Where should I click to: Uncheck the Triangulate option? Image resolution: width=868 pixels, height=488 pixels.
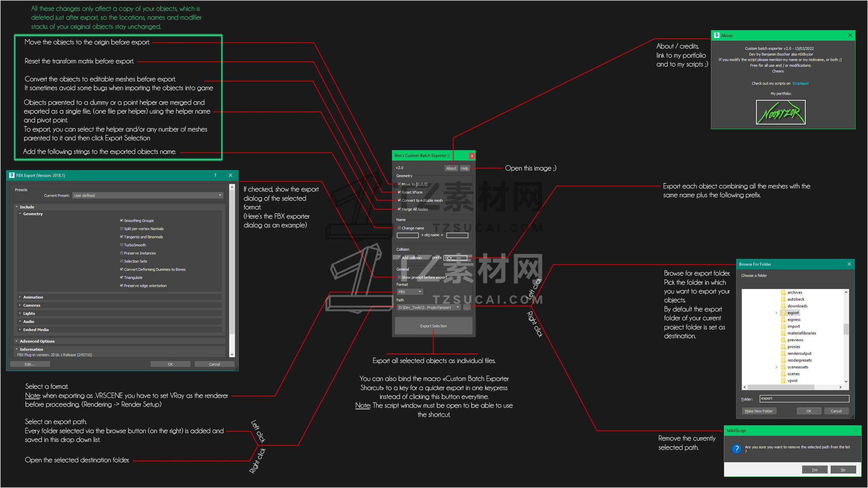122,277
